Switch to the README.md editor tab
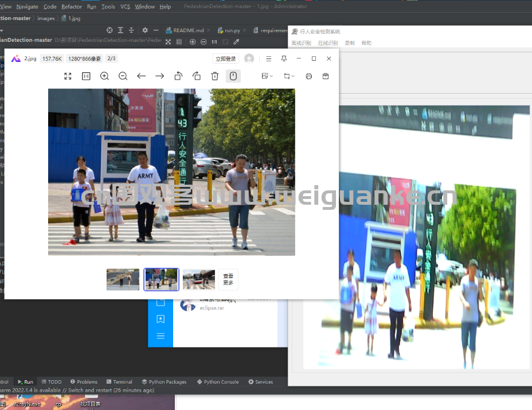The image size is (532, 410). tap(185, 30)
